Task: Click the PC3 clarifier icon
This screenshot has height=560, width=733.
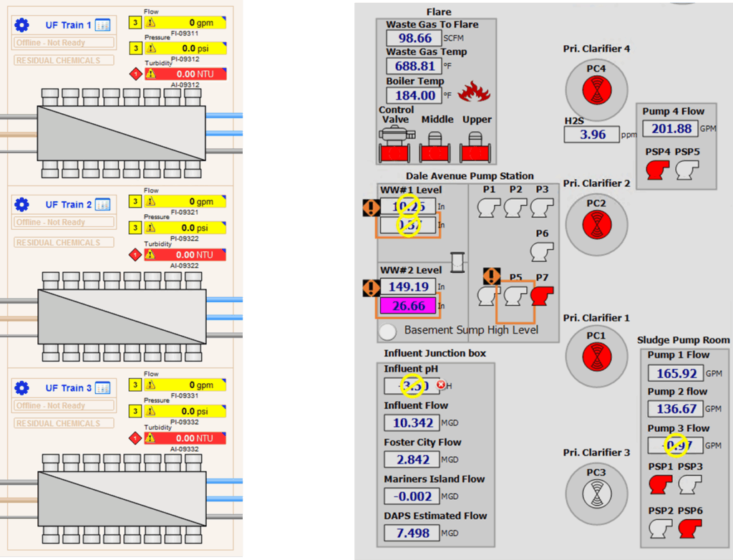Action: pos(596,493)
